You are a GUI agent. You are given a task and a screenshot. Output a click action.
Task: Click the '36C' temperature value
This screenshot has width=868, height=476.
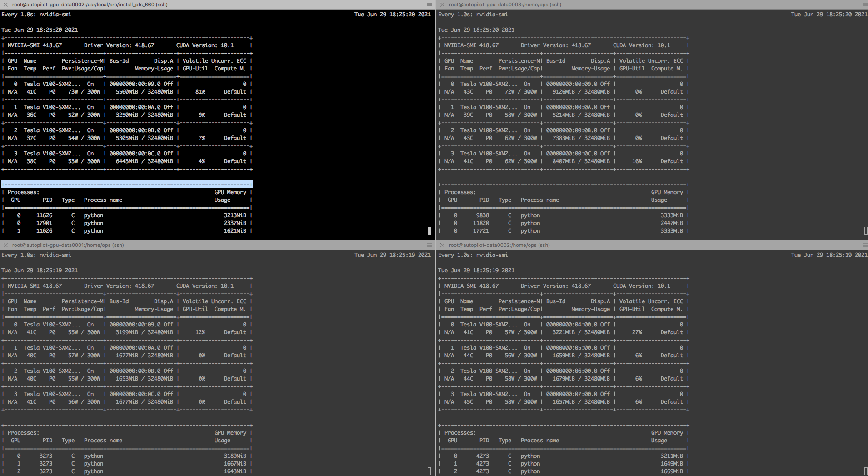click(31, 115)
